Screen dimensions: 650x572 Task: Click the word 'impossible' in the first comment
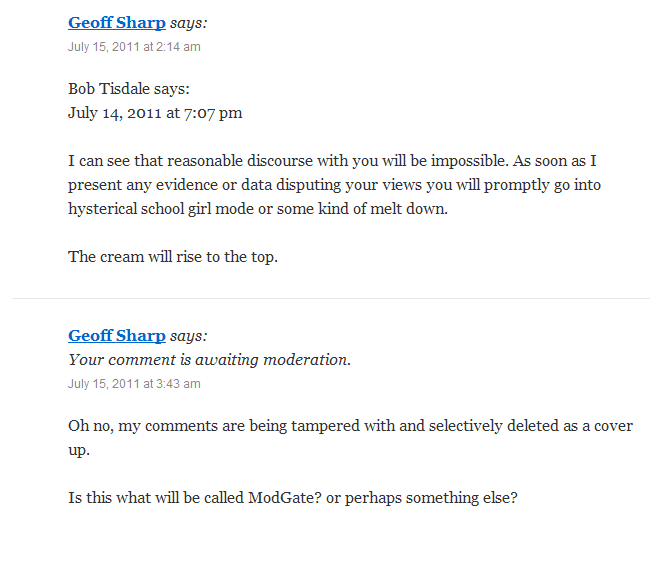[x=470, y=161]
